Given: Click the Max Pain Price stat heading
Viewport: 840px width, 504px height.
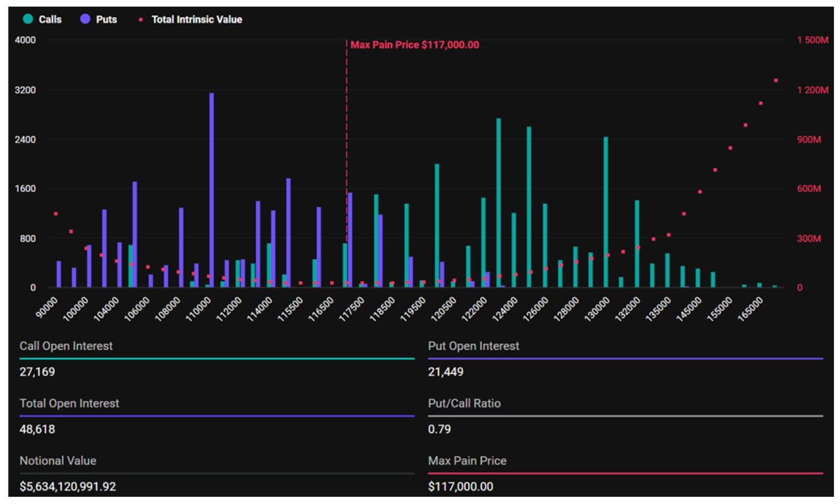Looking at the screenshot, I should click(x=467, y=461).
